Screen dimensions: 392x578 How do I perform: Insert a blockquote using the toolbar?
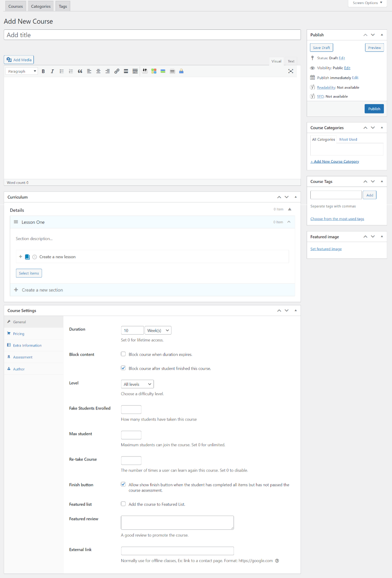[80, 71]
